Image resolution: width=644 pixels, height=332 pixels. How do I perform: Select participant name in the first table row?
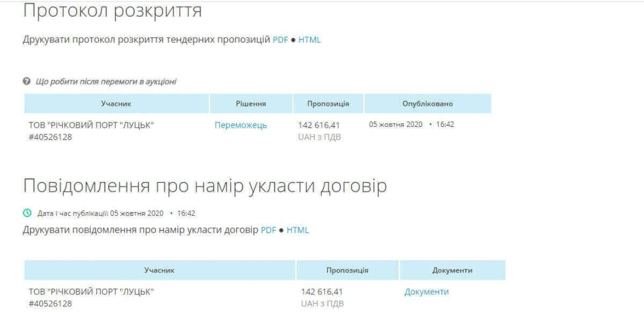91,125
